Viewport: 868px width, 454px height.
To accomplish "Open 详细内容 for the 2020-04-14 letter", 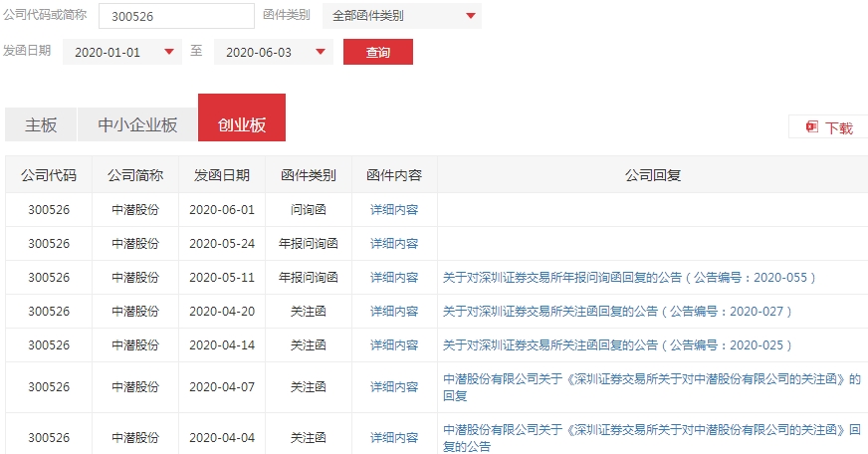I will pos(394,345).
